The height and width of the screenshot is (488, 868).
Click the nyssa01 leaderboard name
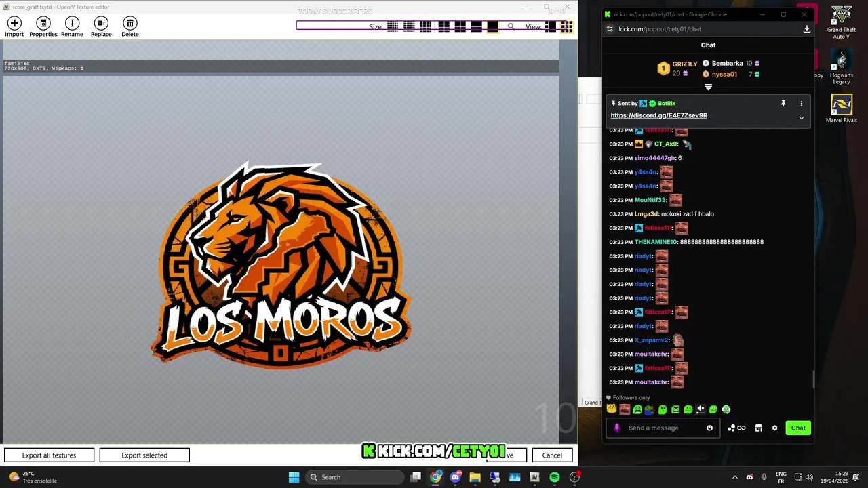click(x=724, y=74)
